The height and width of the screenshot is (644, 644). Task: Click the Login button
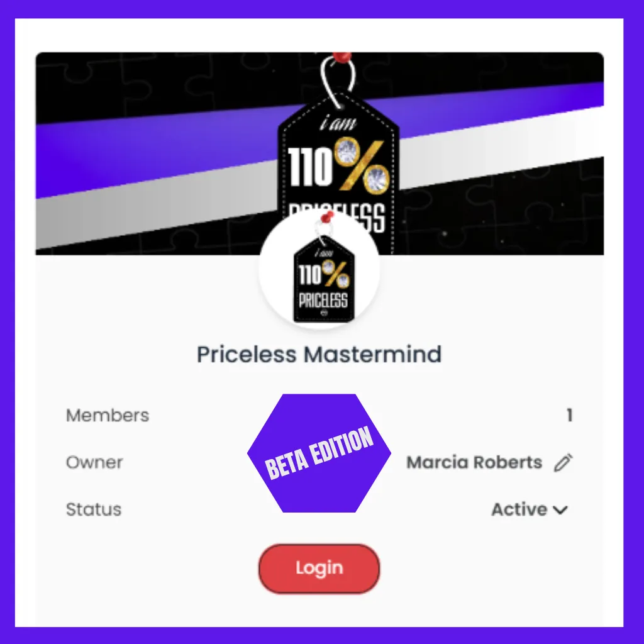(x=319, y=569)
